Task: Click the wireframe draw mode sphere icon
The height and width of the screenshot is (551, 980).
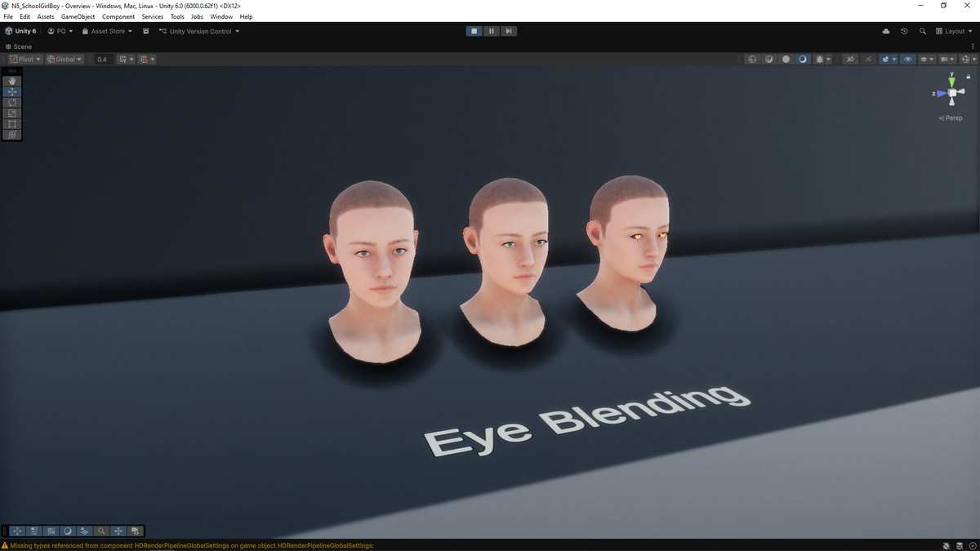Action: click(752, 60)
